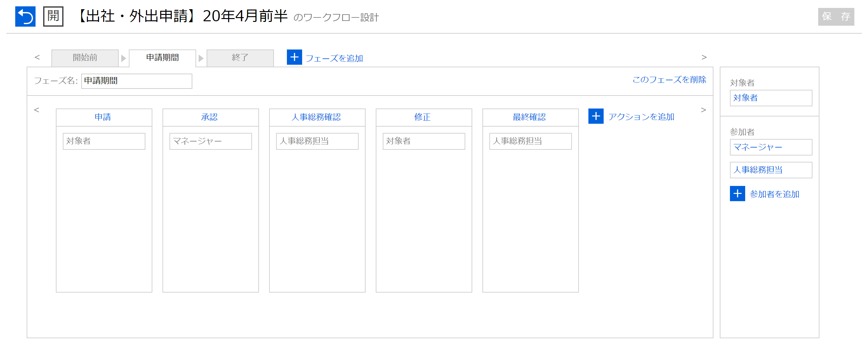The image size is (868, 356).
Task: Click the 参加者 section label
Action: coord(742,132)
